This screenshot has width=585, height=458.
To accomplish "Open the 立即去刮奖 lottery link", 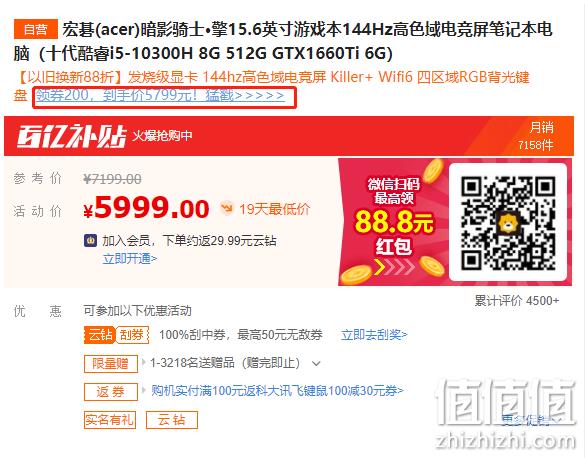I will coord(374,335).
